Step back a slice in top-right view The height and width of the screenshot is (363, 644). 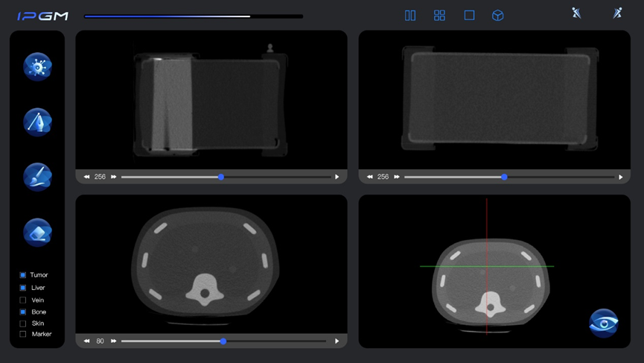pyautogui.click(x=369, y=177)
